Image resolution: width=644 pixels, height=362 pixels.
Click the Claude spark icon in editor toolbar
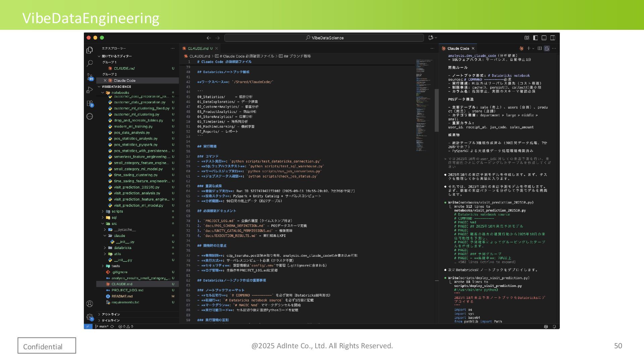[521, 48]
